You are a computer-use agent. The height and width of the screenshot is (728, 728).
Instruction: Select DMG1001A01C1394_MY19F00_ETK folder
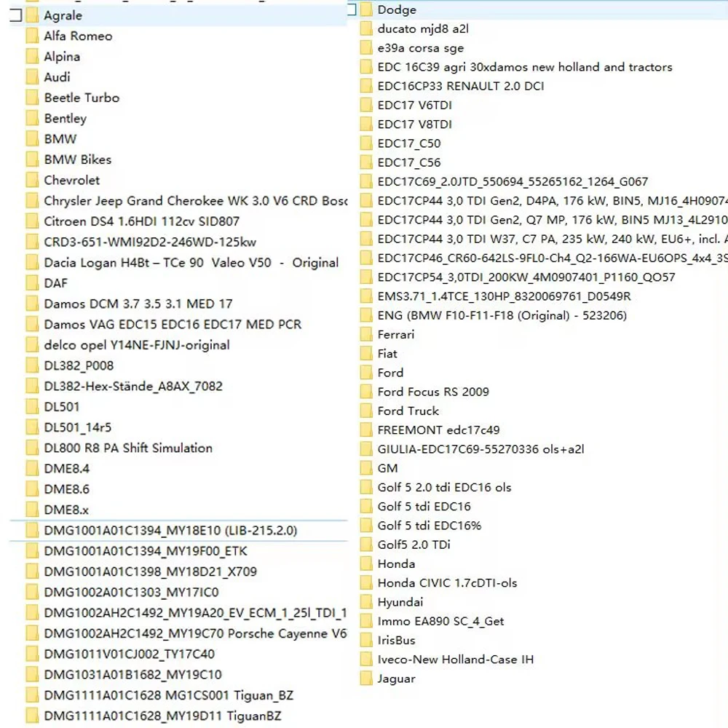point(146,551)
